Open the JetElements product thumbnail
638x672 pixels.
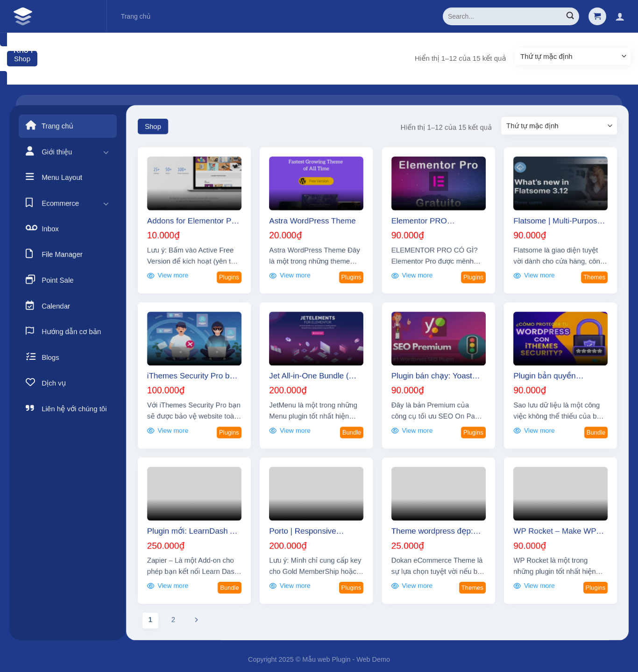tap(316, 338)
